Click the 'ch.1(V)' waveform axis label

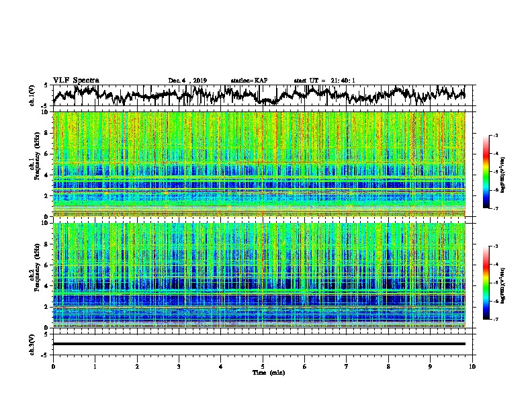(32, 95)
